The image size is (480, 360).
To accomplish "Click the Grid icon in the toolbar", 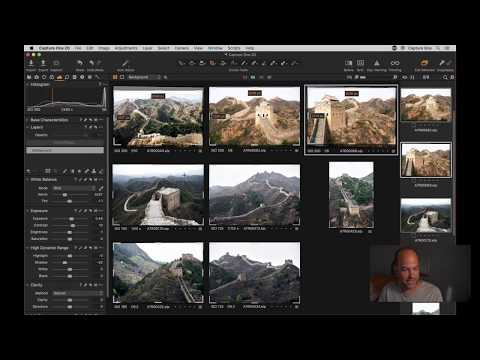I will (360, 63).
